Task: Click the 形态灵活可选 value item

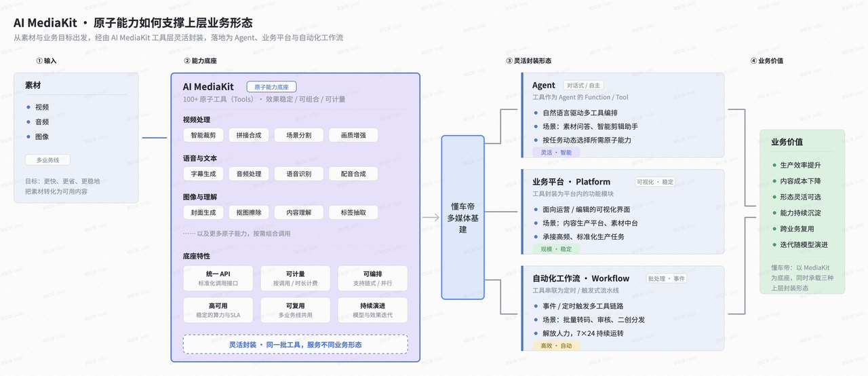Action: tap(800, 197)
